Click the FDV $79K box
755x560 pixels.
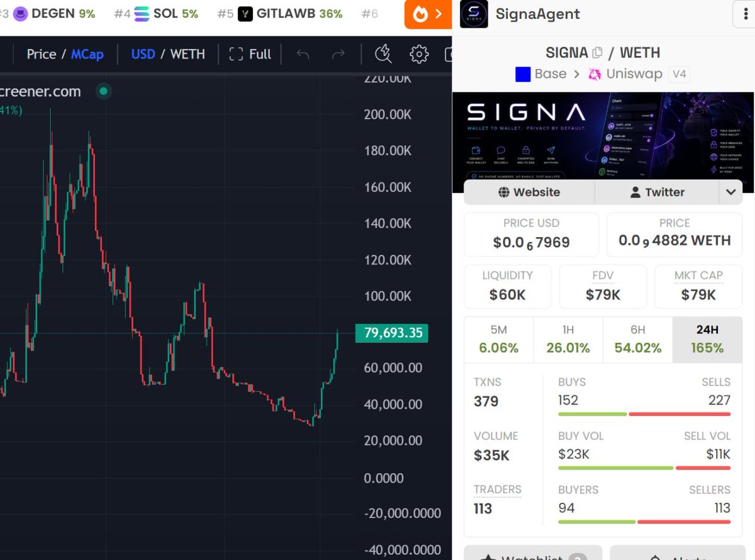[603, 286]
